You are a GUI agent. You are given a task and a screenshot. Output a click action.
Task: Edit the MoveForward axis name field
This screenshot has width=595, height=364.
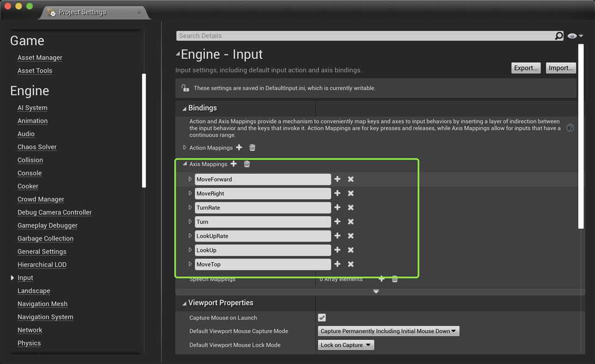tap(263, 179)
